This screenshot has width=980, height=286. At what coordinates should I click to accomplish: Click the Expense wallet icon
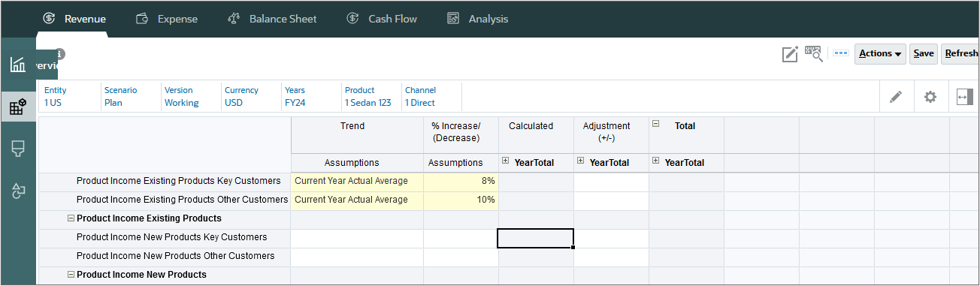pos(142,19)
